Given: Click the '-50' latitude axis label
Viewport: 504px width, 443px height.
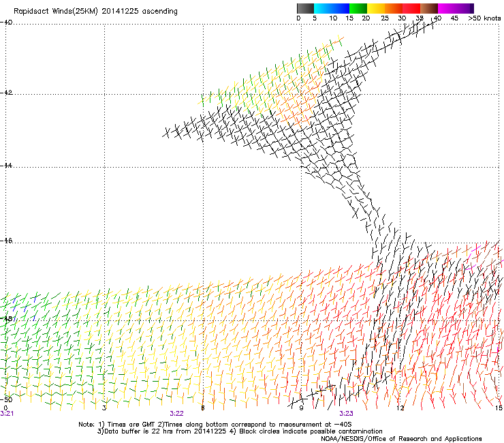Looking at the screenshot, I should (6, 399).
